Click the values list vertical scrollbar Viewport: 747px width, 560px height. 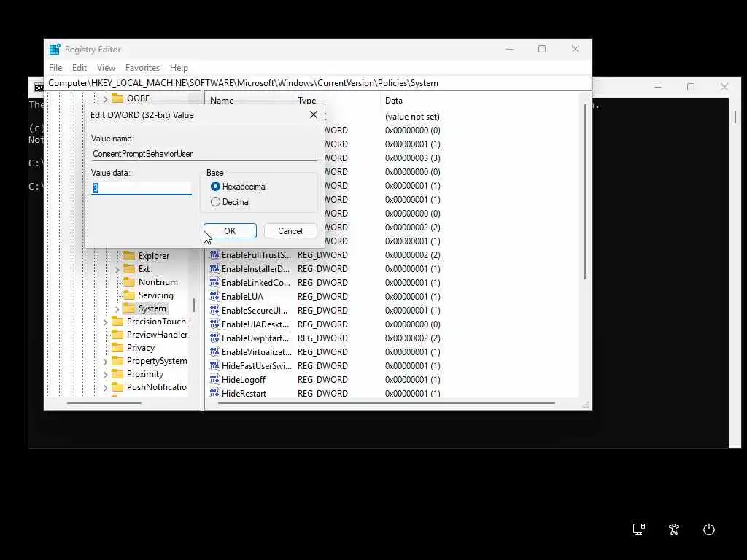tap(584, 192)
